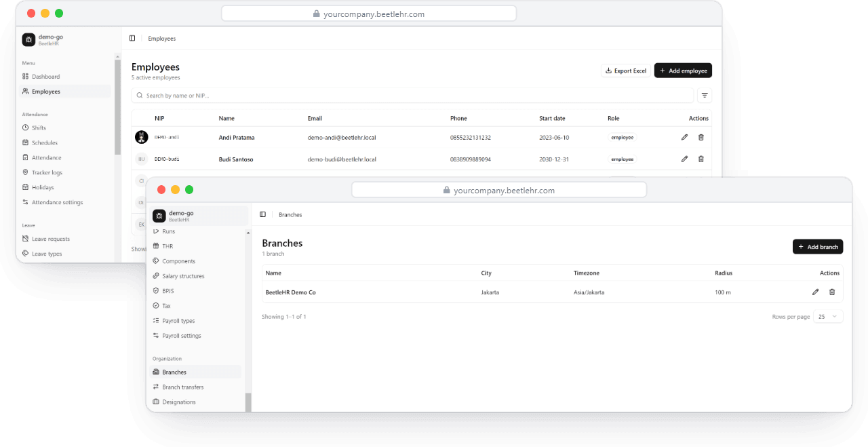Click the Add branch button
This screenshot has width=868, height=447.
(x=818, y=247)
